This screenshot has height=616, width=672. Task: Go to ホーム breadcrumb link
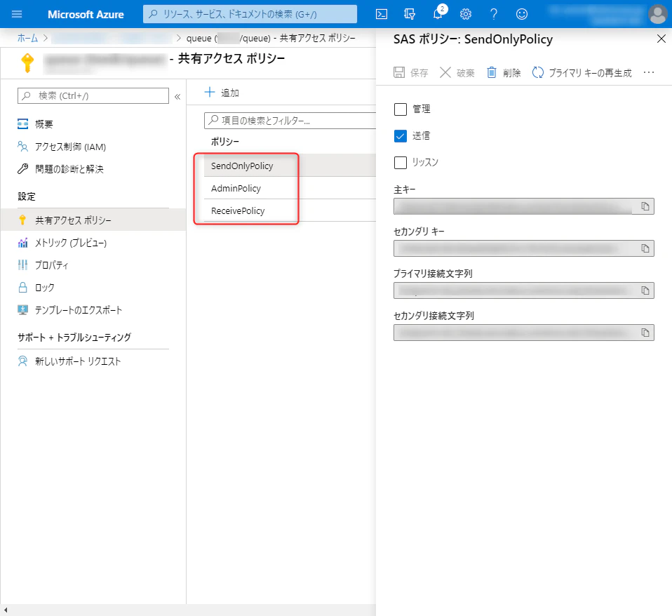click(x=27, y=38)
